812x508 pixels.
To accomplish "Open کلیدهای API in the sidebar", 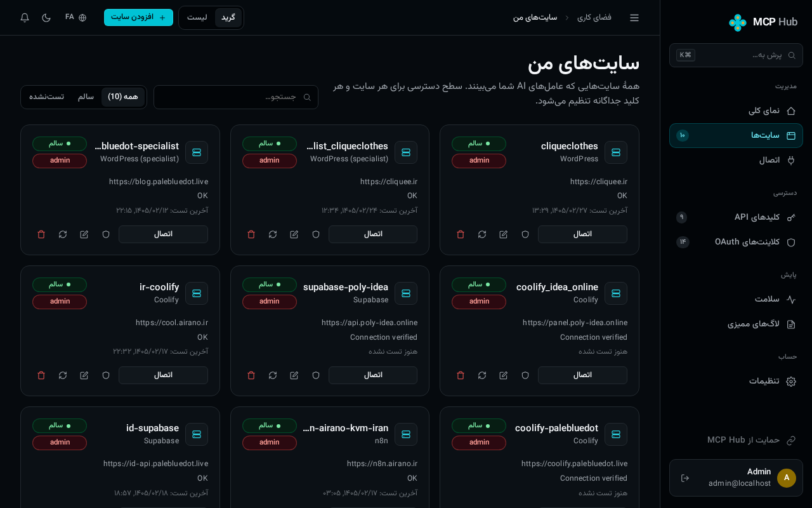I will [736, 217].
